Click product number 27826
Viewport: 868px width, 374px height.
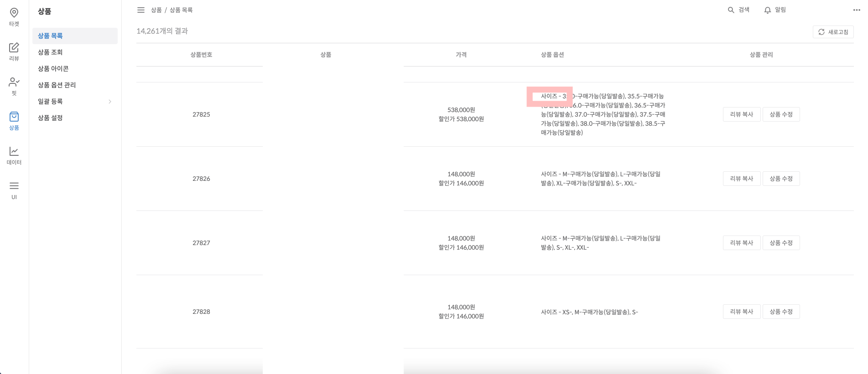201,179
